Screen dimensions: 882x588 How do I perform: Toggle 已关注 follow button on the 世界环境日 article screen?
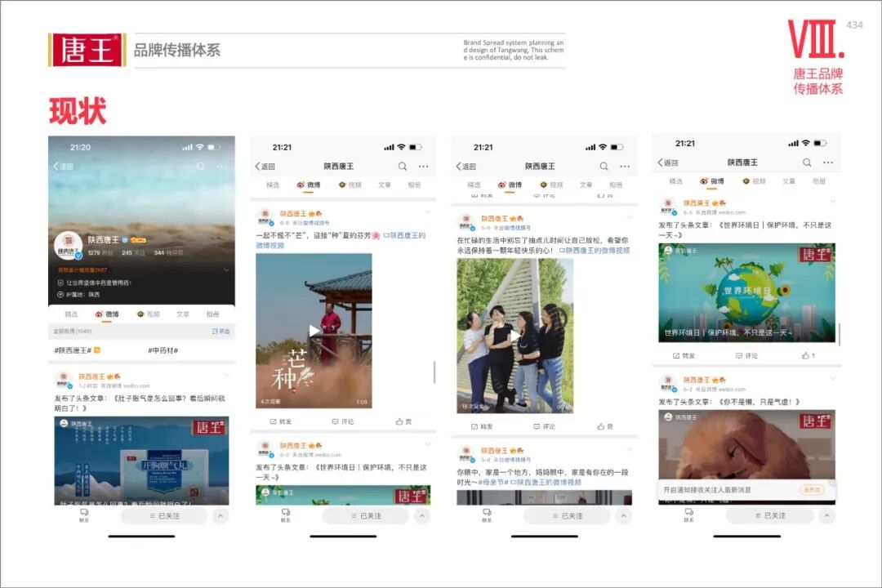click(x=770, y=515)
